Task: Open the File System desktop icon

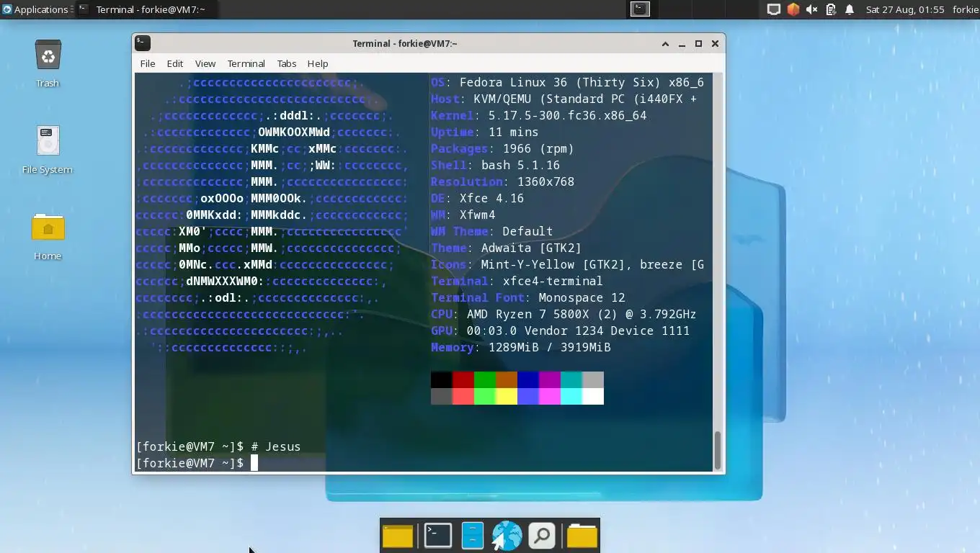Action: [x=48, y=141]
